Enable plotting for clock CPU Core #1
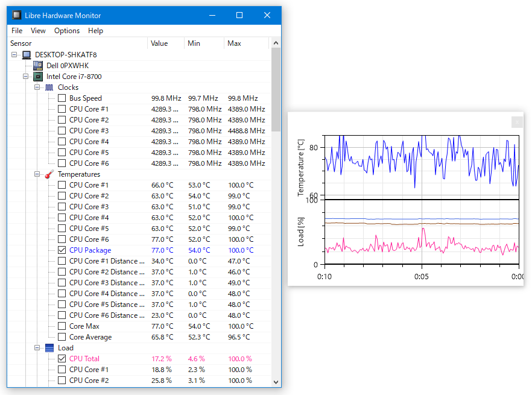Viewport: 532px width, 395px height. click(62, 109)
